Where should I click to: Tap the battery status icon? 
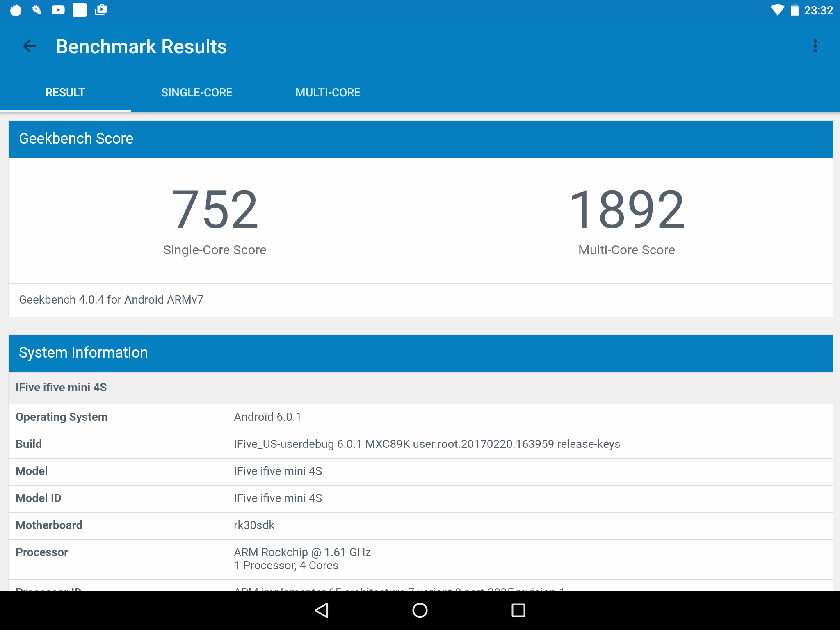tap(794, 10)
